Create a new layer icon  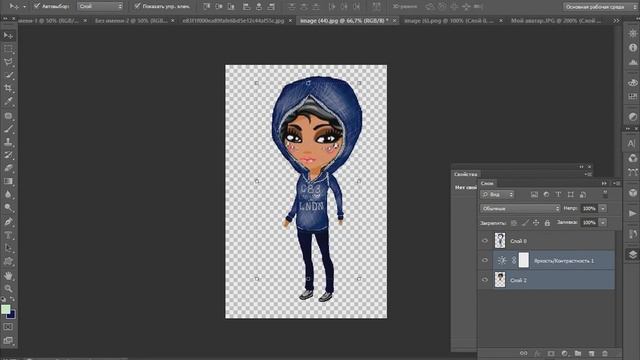click(x=591, y=353)
